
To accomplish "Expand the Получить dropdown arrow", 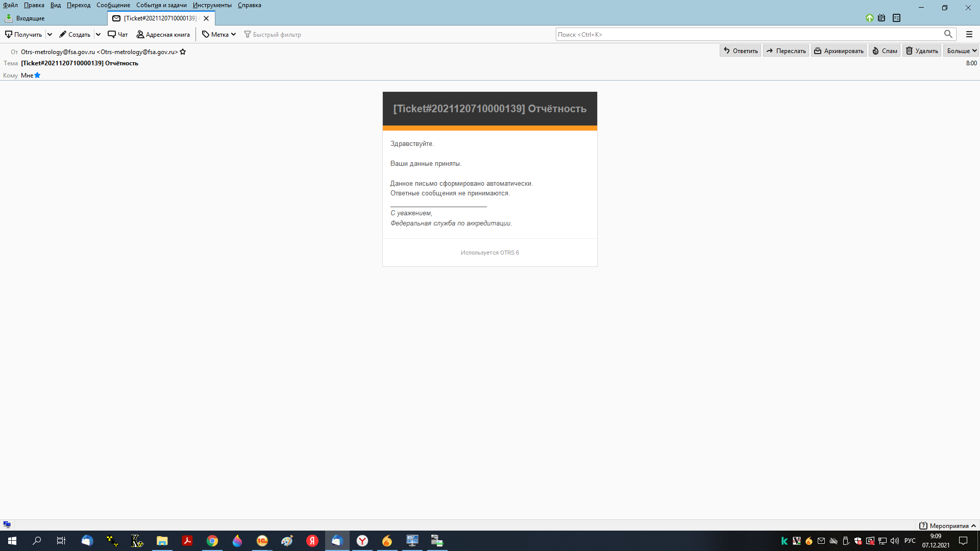I will click(50, 35).
